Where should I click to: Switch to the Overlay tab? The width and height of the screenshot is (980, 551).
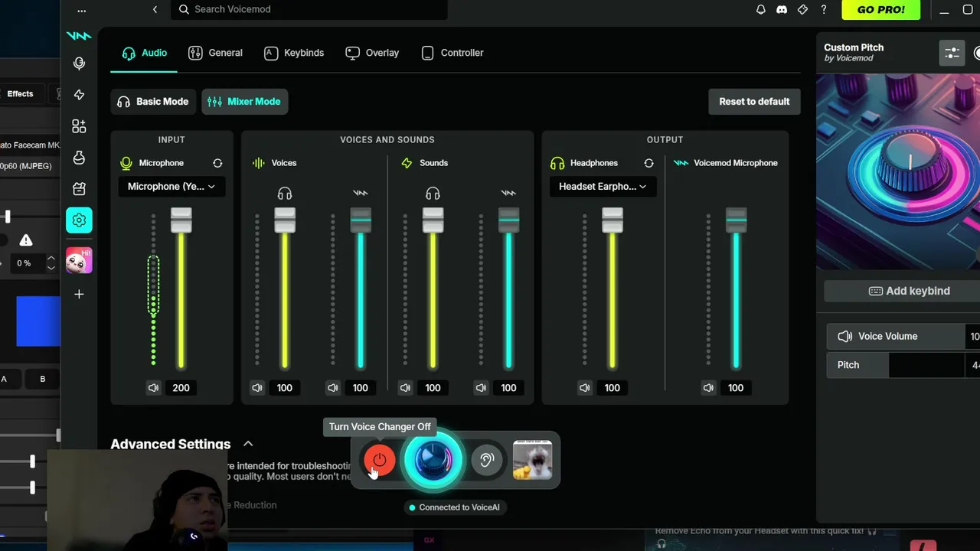pyautogui.click(x=372, y=53)
